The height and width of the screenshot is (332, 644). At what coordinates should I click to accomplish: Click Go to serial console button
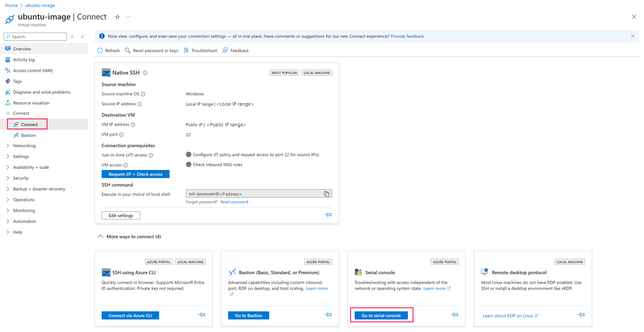[381, 315]
